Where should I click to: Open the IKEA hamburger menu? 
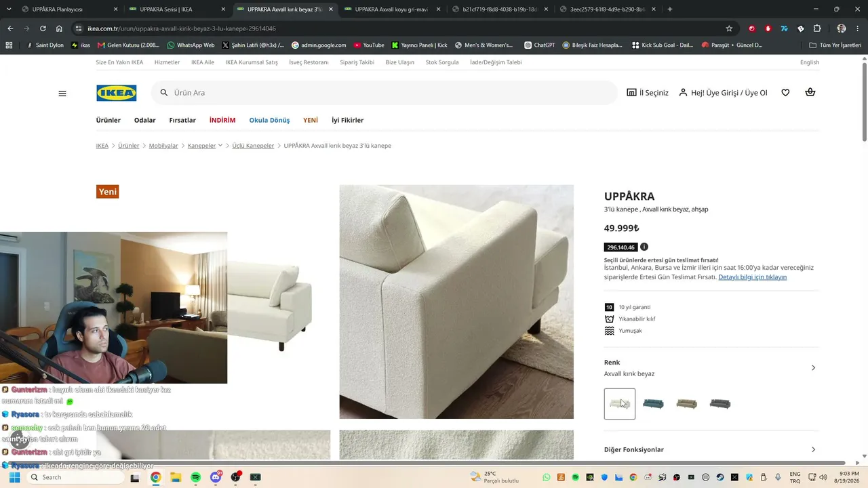(x=62, y=94)
